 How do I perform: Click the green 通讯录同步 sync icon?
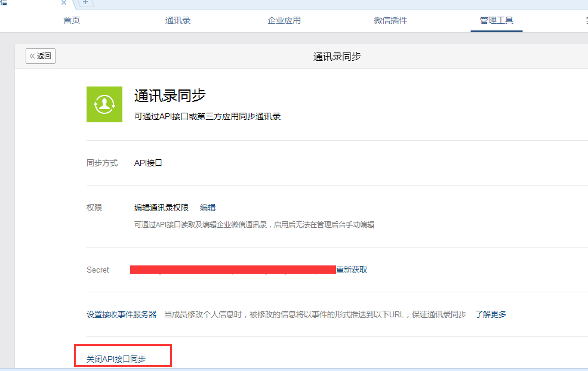point(104,104)
